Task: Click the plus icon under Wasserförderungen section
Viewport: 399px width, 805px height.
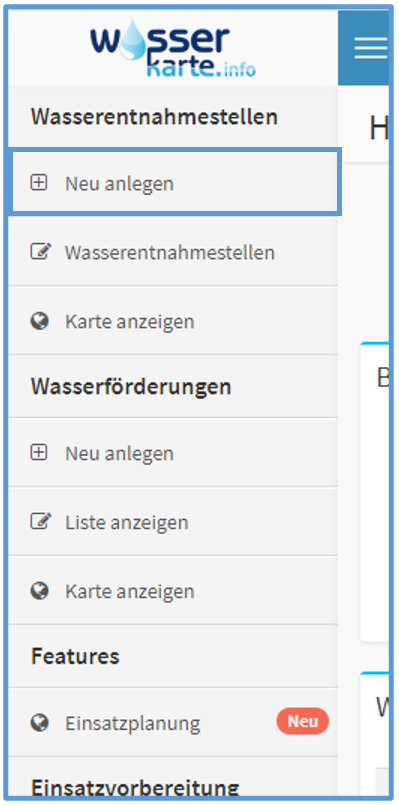Action: tap(39, 452)
